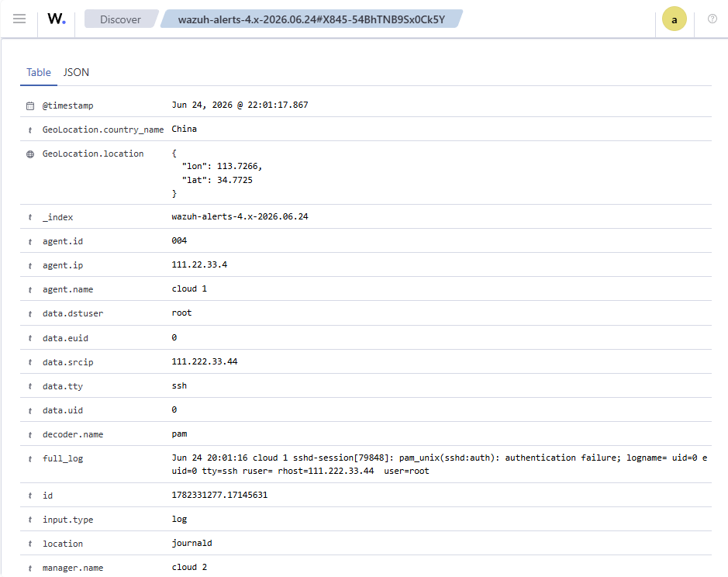Switch to the JSON tab

[76, 72]
